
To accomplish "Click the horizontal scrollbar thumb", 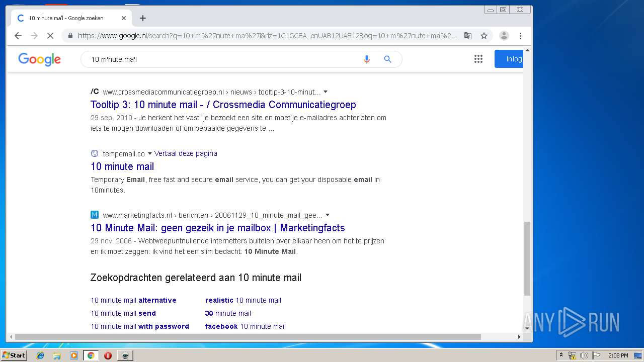I will [x=248, y=337].
